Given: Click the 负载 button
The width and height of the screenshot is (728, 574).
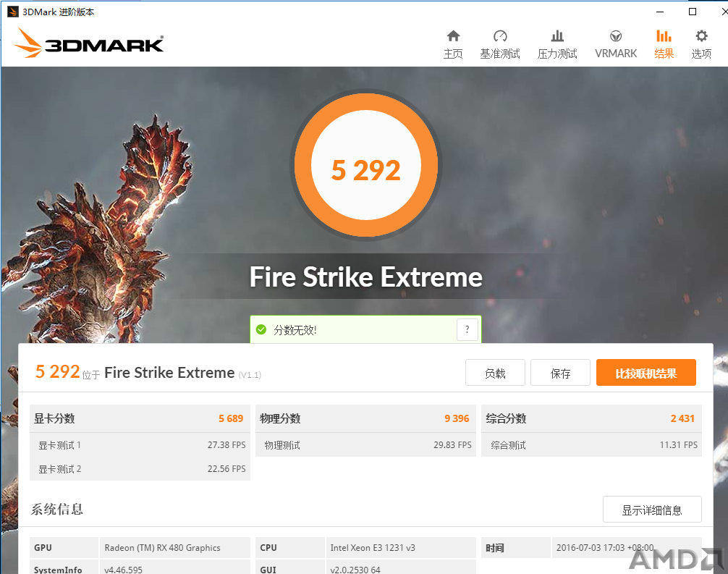Looking at the screenshot, I should coord(495,373).
